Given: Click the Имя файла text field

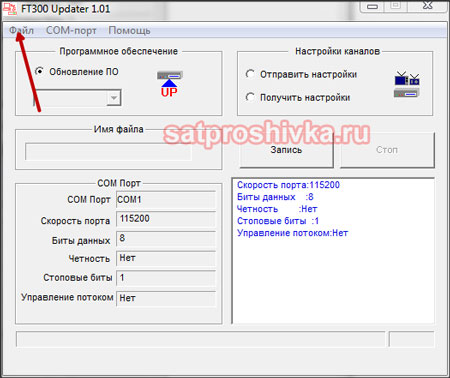Looking at the screenshot, I should click(108, 152).
